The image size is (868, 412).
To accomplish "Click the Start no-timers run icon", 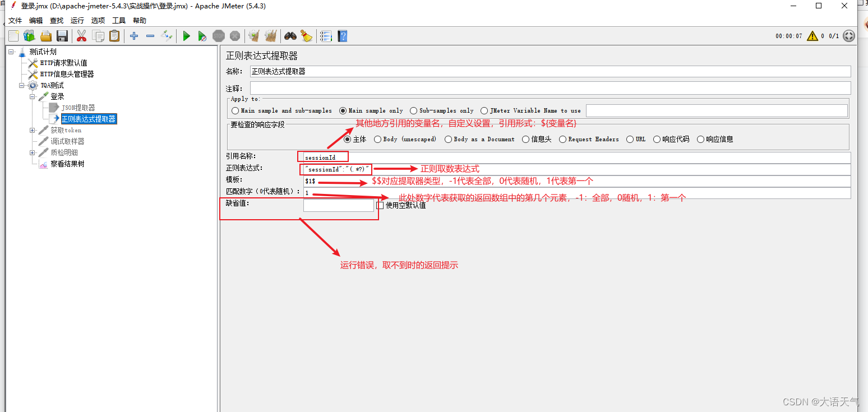I will [202, 36].
